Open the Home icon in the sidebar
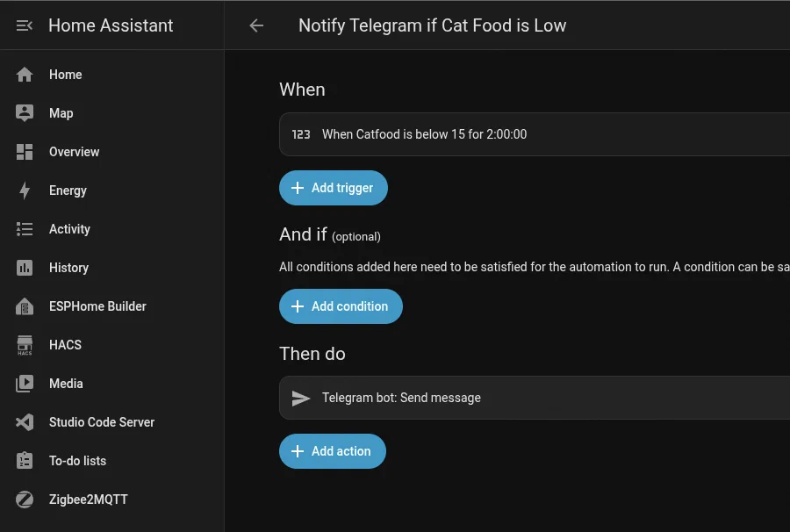The image size is (790, 532). tap(25, 75)
